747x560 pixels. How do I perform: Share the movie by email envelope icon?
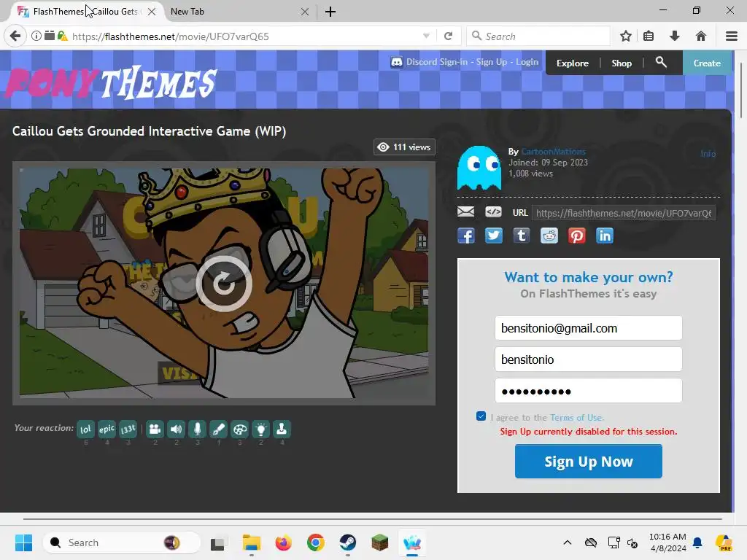pos(465,212)
